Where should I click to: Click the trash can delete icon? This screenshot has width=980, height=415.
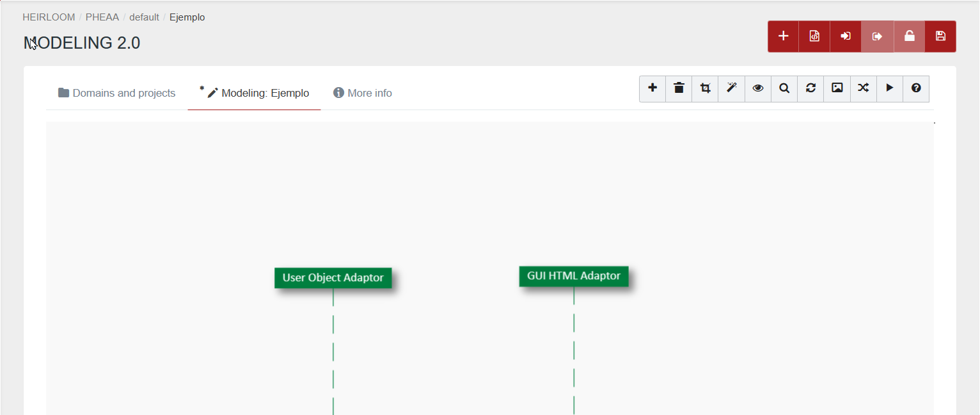click(x=679, y=88)
